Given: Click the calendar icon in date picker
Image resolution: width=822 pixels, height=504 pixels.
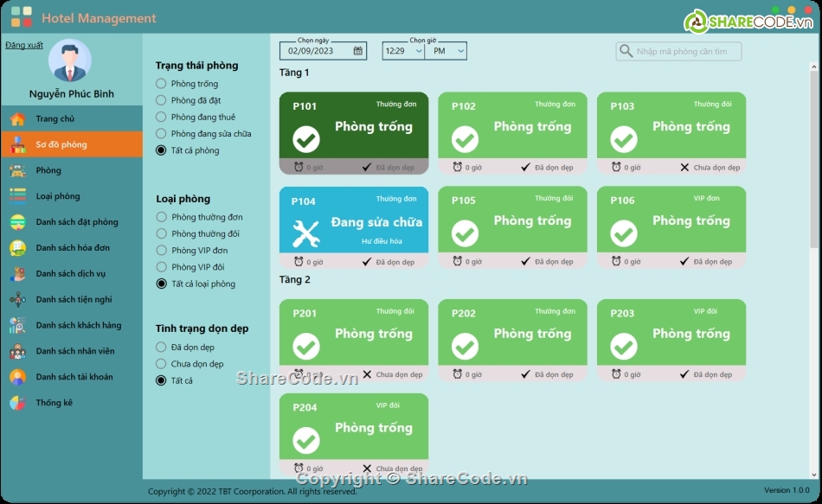Looking at the screenshot, I should pyautogui.click(x=358, y=51).
